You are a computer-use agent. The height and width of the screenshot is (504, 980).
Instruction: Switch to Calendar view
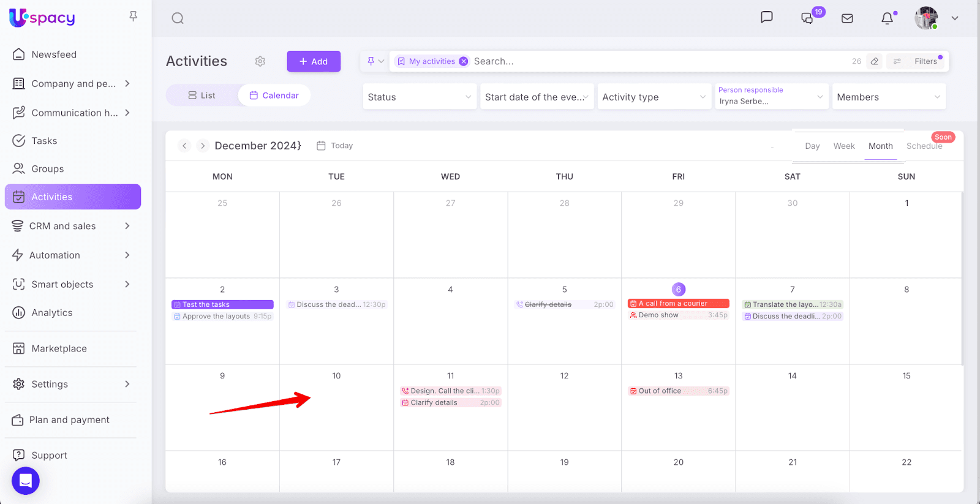pyautogui.click(x=274, y=96)
